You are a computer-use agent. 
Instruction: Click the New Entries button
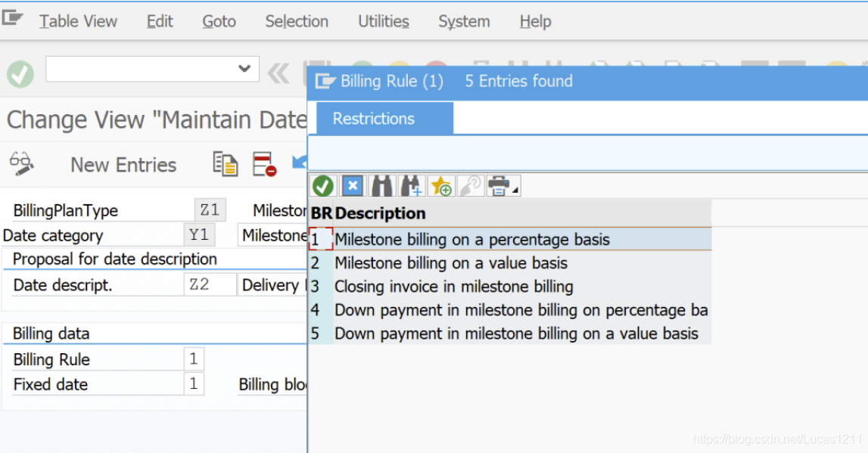pyautogui.click(x=123, y=165)
